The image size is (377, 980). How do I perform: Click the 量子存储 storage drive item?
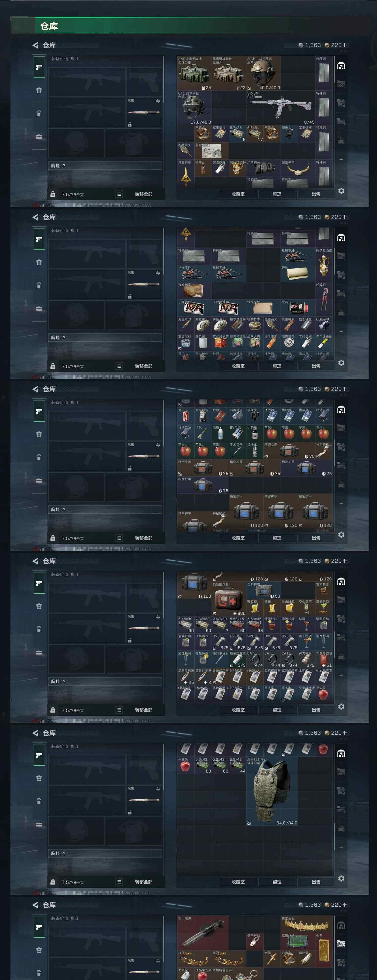coord(255,941)
